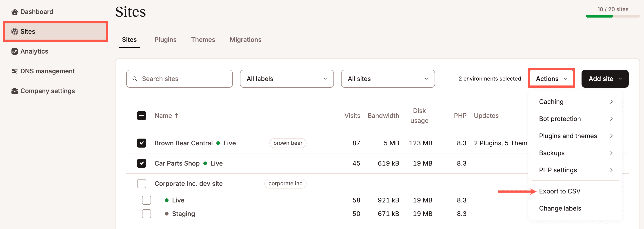
Task: Expand the Caching submenu
Action: [575, 102]
